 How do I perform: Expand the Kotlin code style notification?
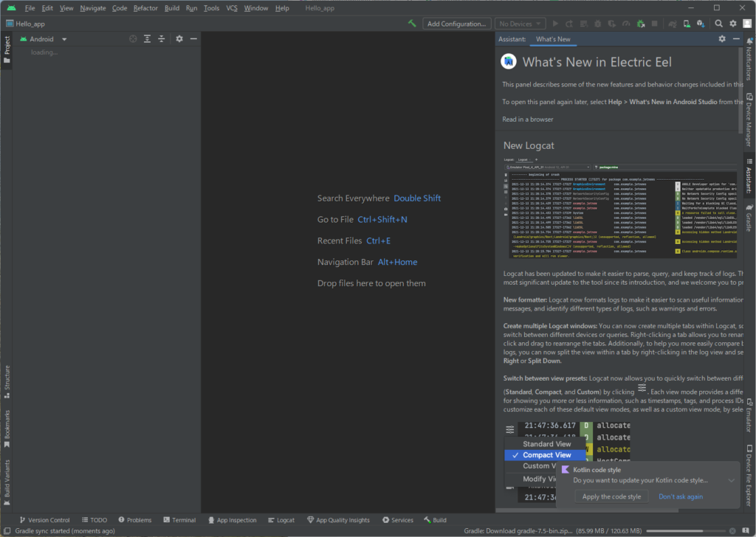pyautogui.click(x=731, y=480)
